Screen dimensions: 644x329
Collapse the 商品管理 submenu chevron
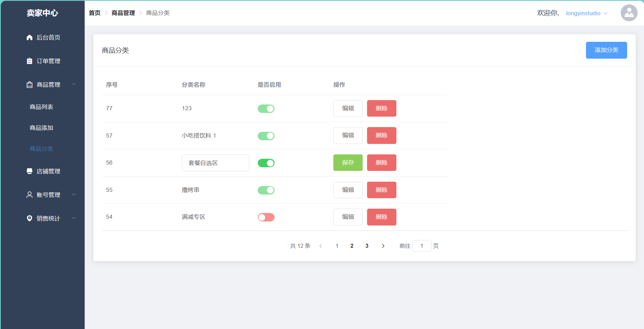pos(74,84)
